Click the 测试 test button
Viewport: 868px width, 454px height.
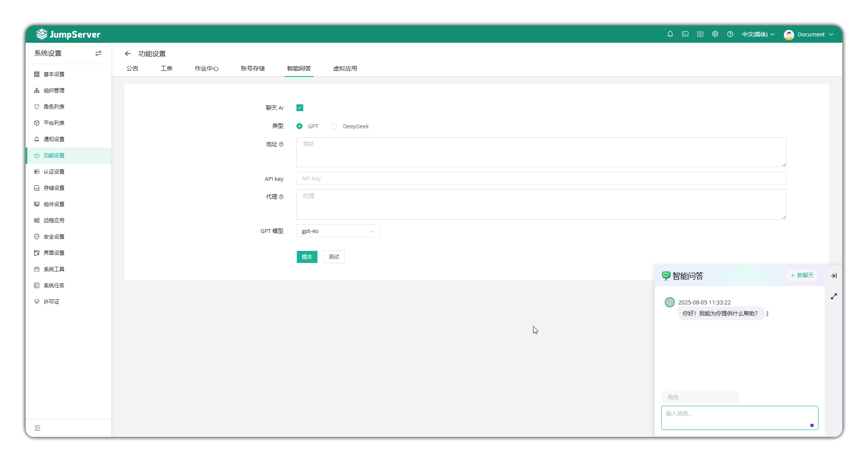pyautogui.click(x=334, y=257)
